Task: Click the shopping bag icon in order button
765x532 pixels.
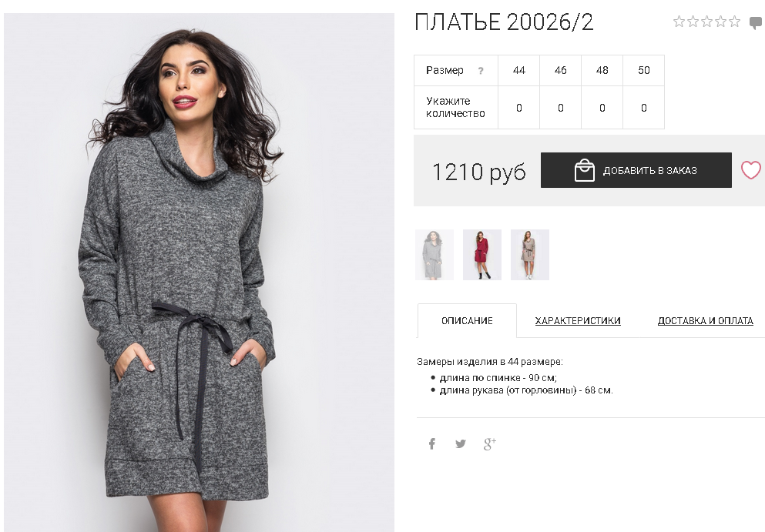Action: [x=584, y=170]
